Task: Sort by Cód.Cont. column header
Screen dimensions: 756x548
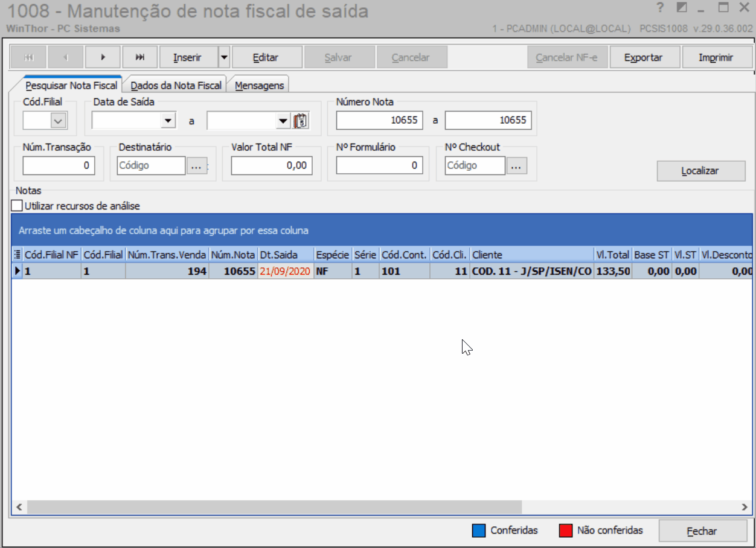Action: click(x=405, y=255)
